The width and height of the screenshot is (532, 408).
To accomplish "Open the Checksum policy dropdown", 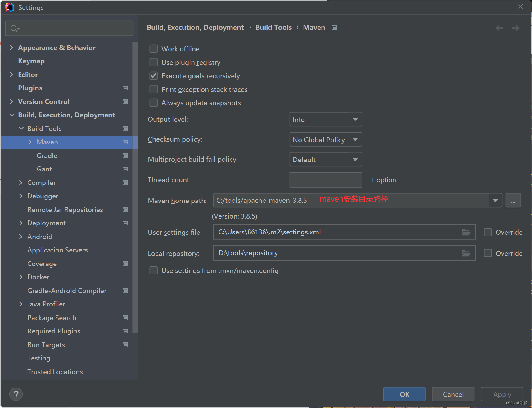I will pyautogui.click(x=325, y=139).
